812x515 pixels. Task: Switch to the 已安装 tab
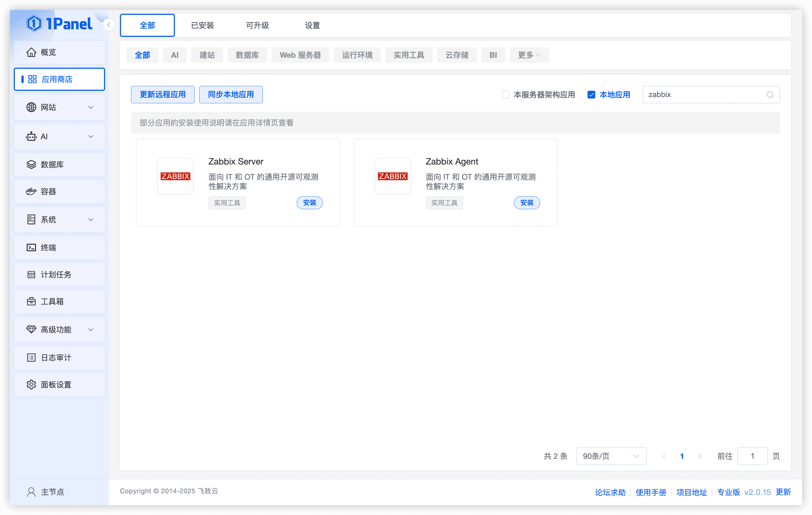(202, 26)
